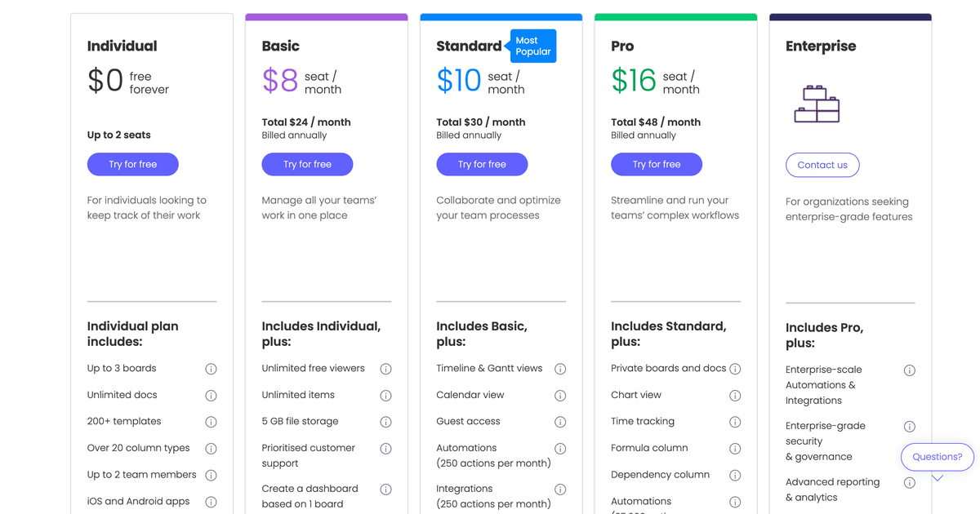This screenshot has width=980, height=514.
Task: Click info icon beside Up to 3 boards
Action: [x=211, y=369]
